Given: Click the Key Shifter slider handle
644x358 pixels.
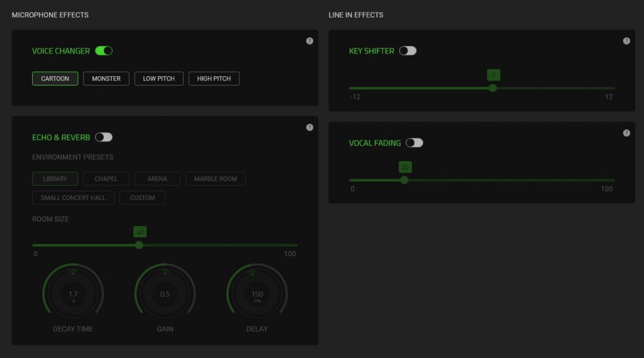Looking at the screenshot, I should click(x=493, y=88).
